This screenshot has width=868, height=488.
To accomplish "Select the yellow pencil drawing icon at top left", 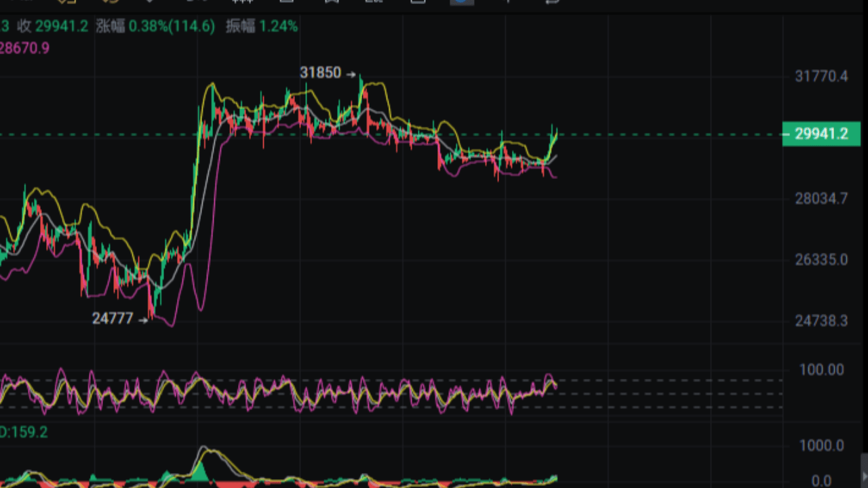I will point(64,1).
